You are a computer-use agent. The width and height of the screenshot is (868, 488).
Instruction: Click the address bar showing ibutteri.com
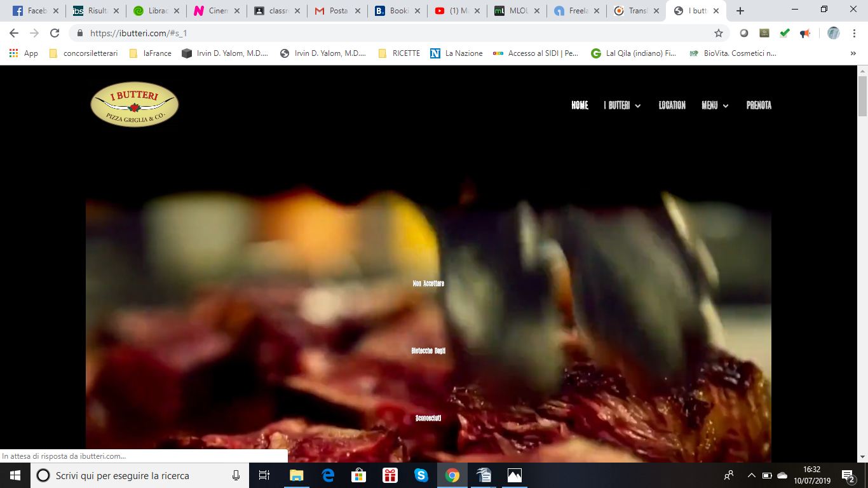pyautogui.click(x=381, y=33)
